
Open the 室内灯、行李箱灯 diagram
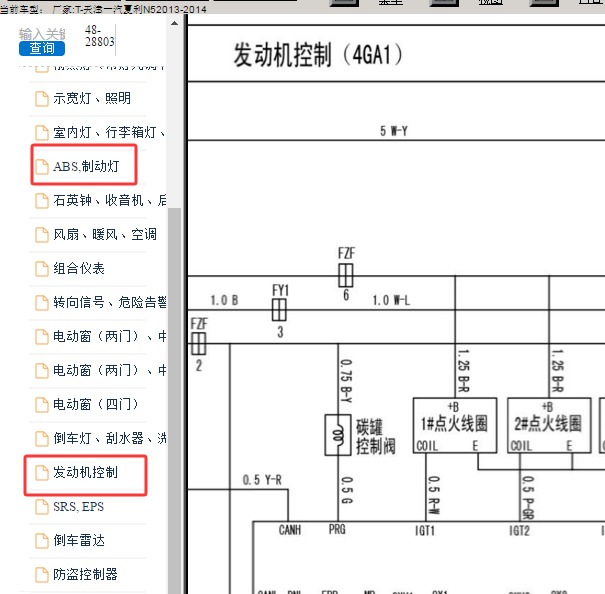coord(109,132)
